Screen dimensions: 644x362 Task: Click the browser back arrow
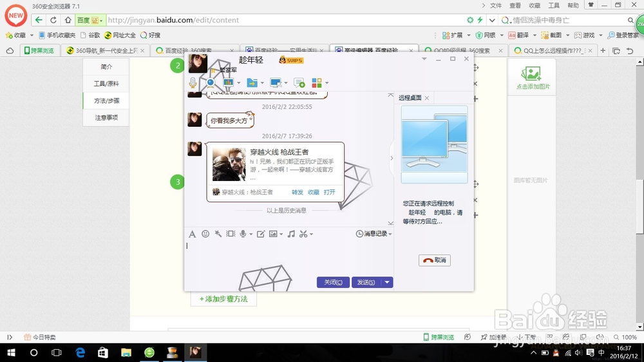tap(39, 20)
